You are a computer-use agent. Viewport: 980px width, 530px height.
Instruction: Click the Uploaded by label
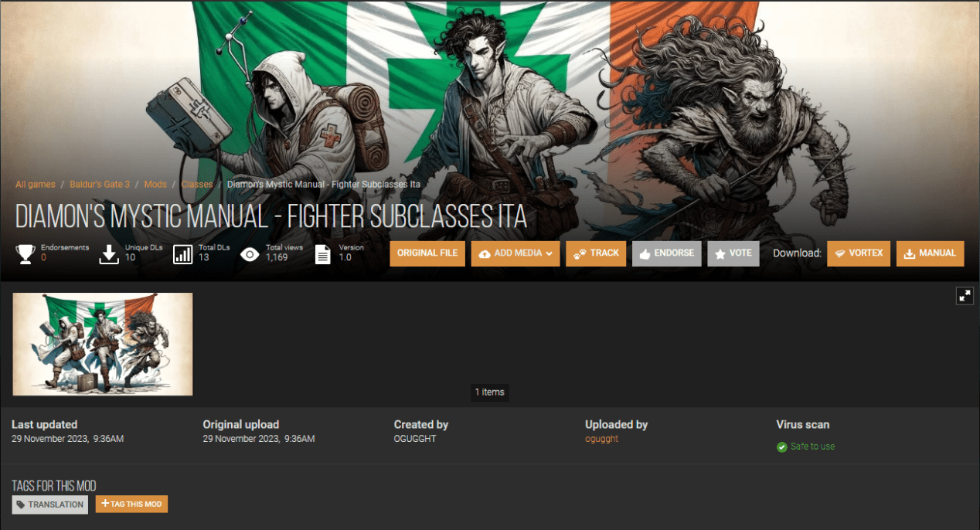click(616, 424)
